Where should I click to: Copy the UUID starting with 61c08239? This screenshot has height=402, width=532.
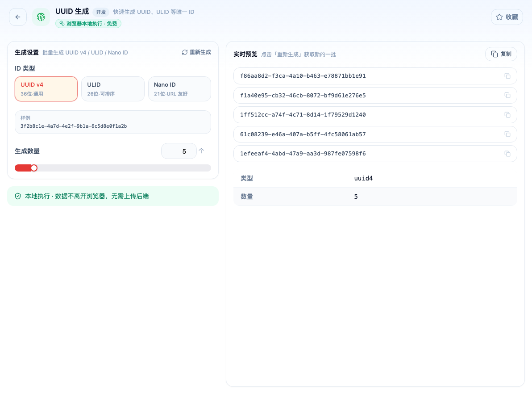(x=507, y=134)
